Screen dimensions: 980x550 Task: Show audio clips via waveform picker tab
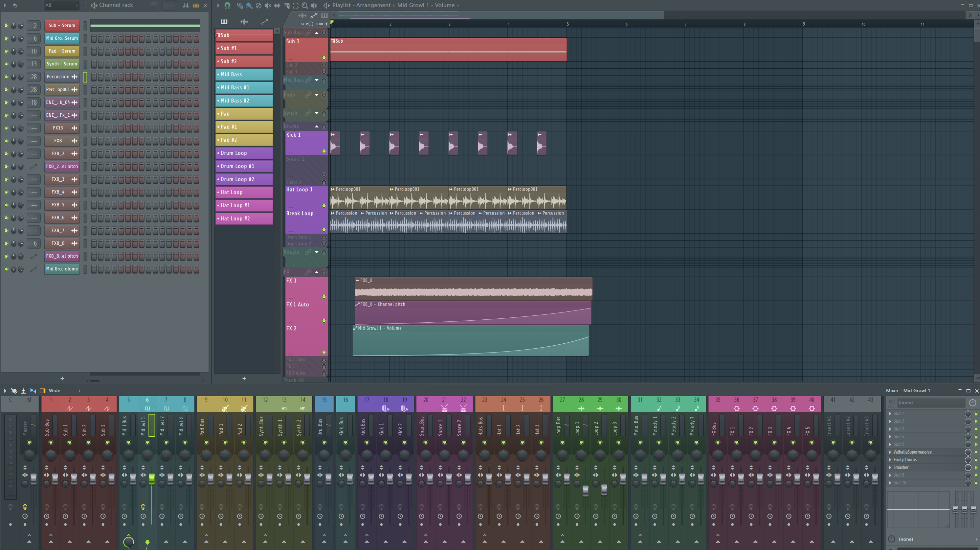(x=244, y=22)
